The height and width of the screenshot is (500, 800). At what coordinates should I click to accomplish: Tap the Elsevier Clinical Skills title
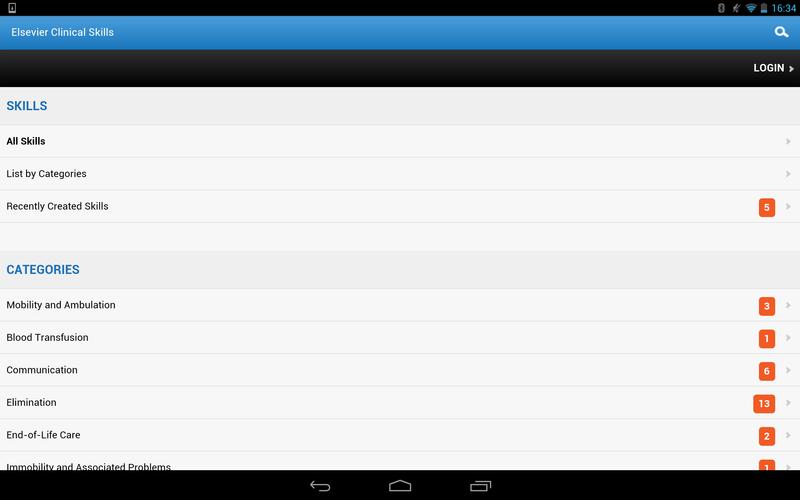coord(62,32)
